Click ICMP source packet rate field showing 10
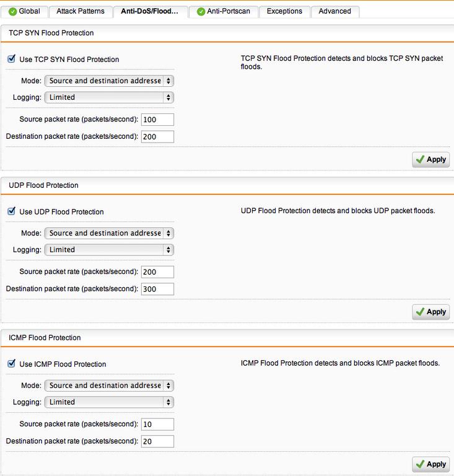This screenshot has height=476, width=454. coord(157,425)
